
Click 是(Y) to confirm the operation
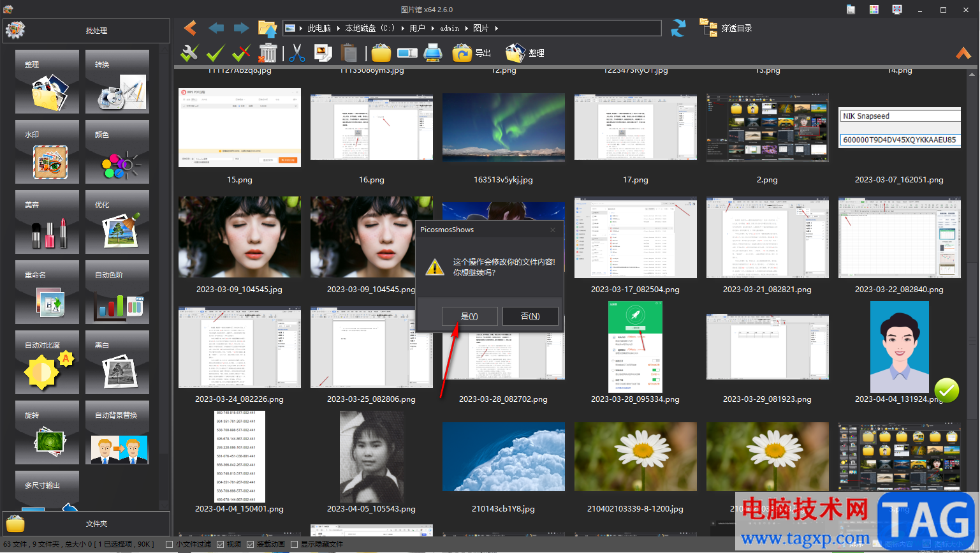[x=469, y=316]
